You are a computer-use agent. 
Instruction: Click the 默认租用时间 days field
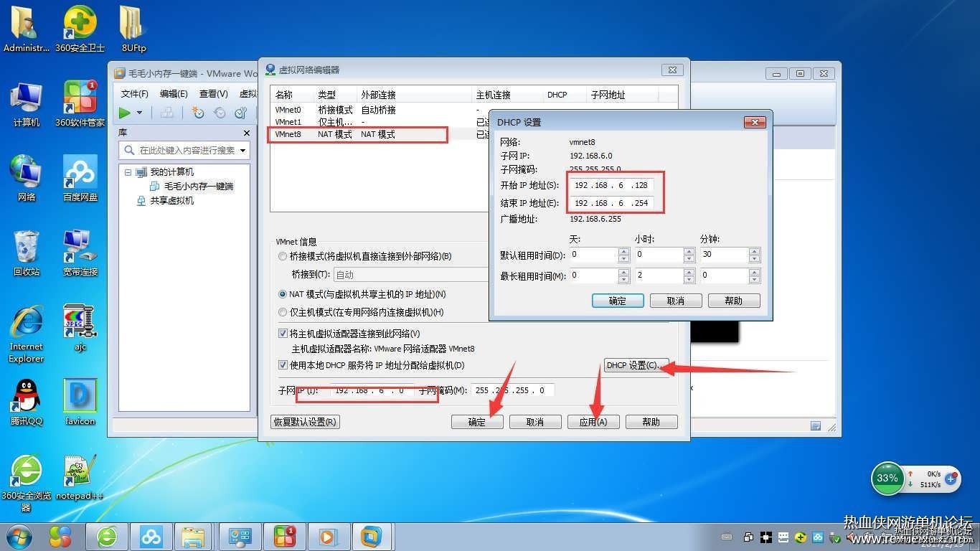(x=593, y=255)
